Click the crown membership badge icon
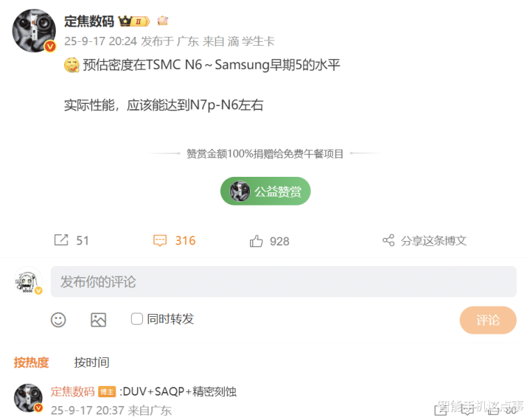The height and width of the screenshot is (420, 530). (134, 21)
